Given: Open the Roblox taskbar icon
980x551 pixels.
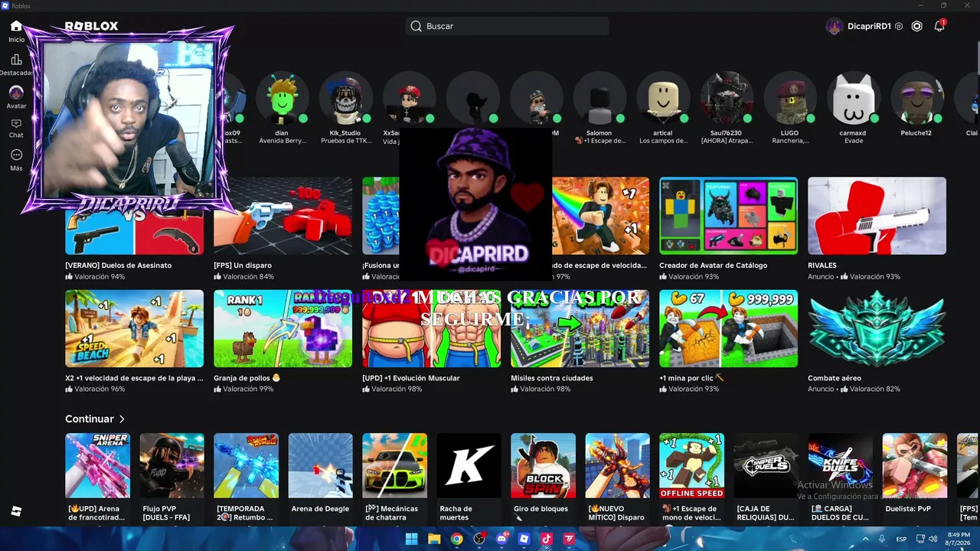Looking at the screenshot, I should click(524, 539).
